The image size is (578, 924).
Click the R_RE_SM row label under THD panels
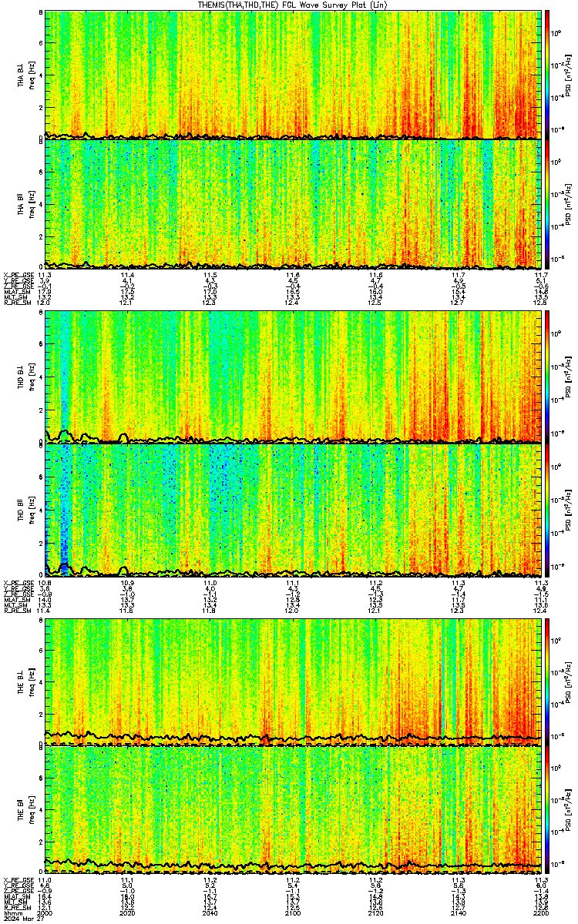[x=16, y=609]
